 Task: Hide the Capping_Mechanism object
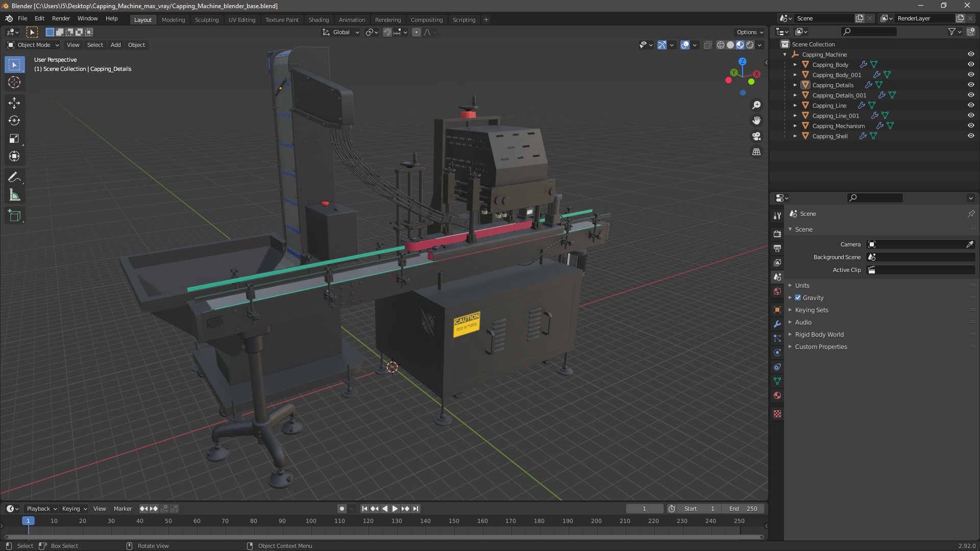971,126
